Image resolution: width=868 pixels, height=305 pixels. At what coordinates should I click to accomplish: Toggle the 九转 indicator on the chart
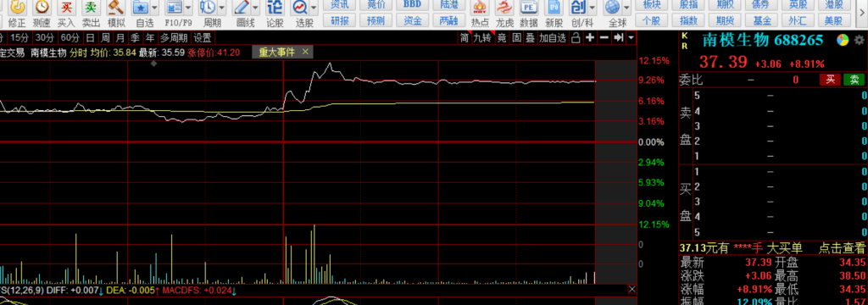tap(482, 38)
